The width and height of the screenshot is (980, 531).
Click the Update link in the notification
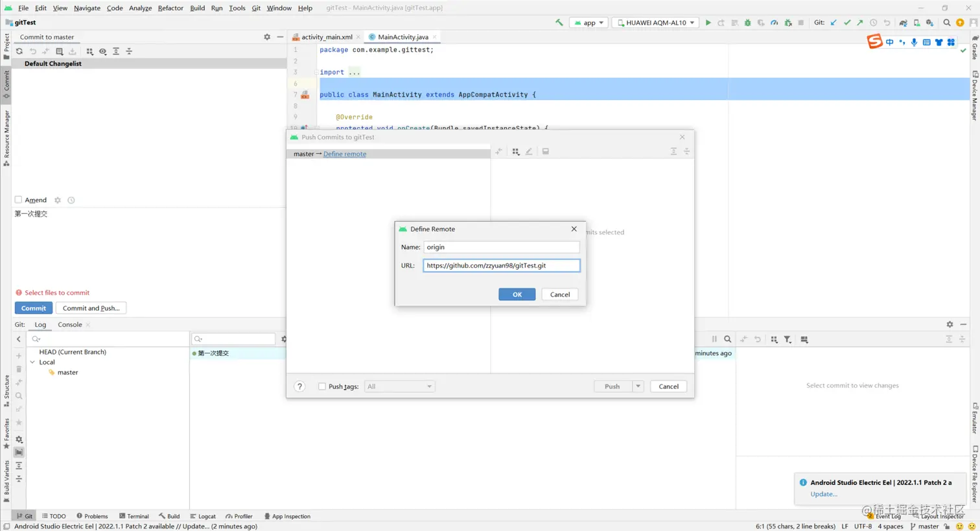tap(824, 494)
